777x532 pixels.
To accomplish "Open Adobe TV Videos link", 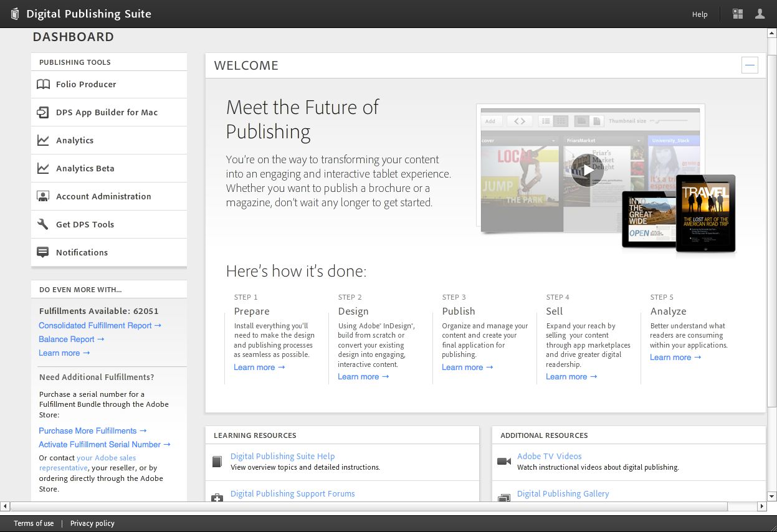I will tap(549, 456).
